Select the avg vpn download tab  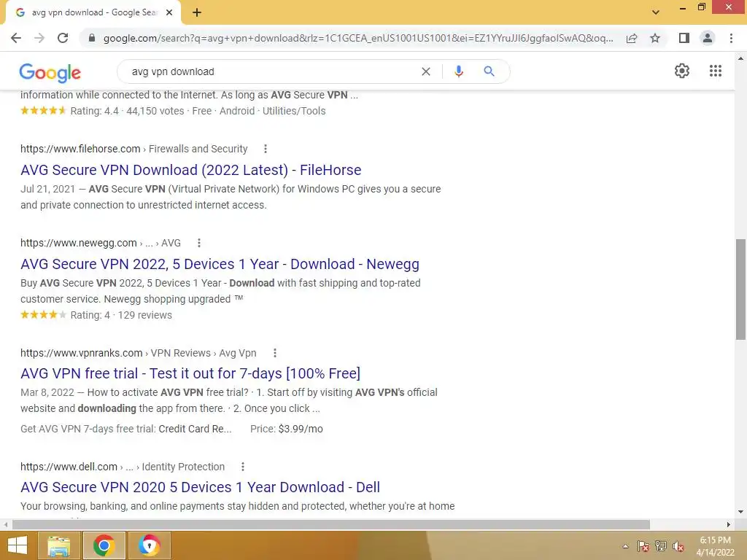[x=93, y=13]
